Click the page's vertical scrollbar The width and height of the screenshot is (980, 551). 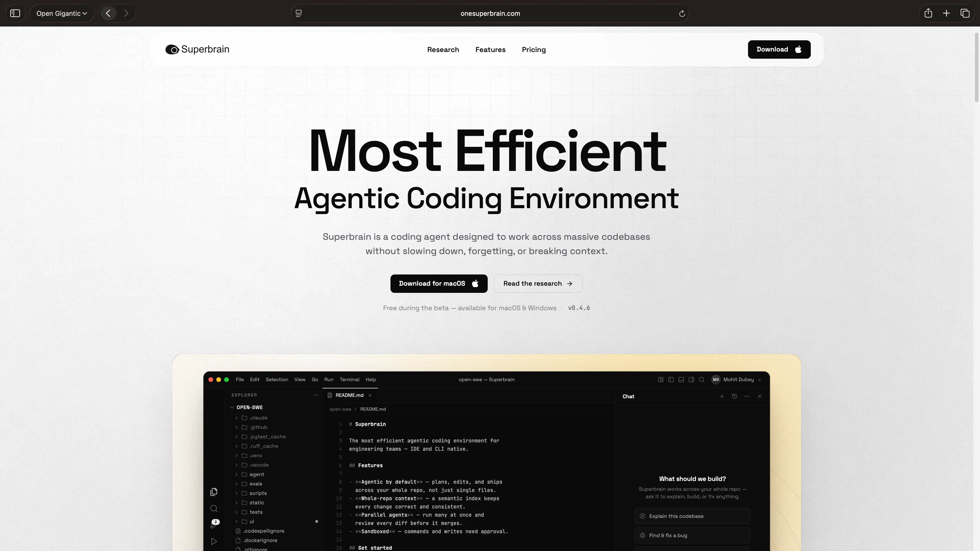(x=976, y=68)
